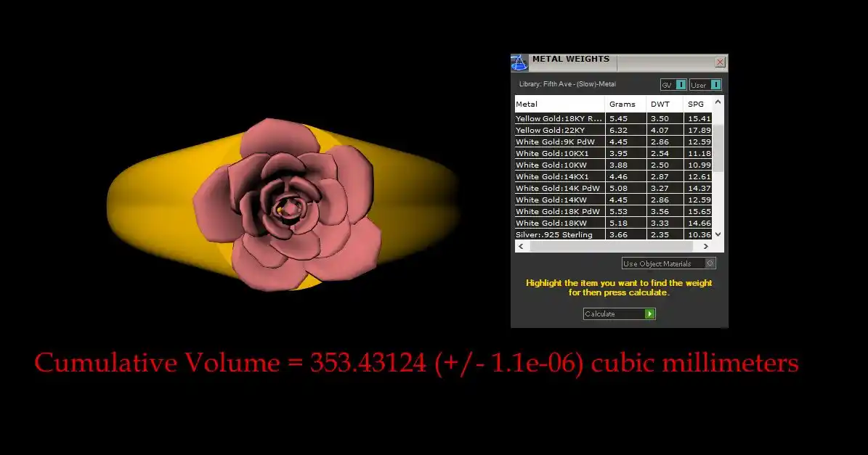Select the White Gold:14K PdW row
The height and width of the screenshot is (455, 868).
(559, 188)
